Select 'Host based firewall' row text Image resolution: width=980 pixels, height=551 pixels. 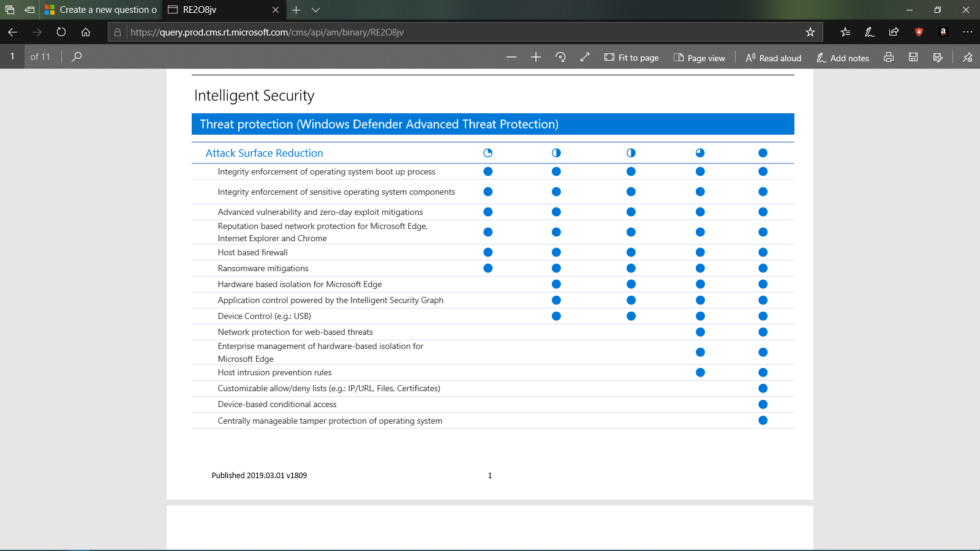252,252
